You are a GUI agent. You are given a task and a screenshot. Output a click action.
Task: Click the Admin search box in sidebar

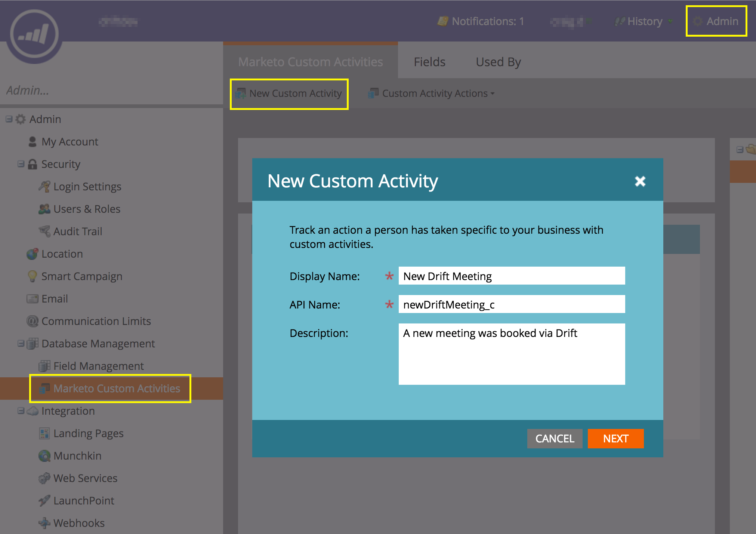click(x=111, y=90)
